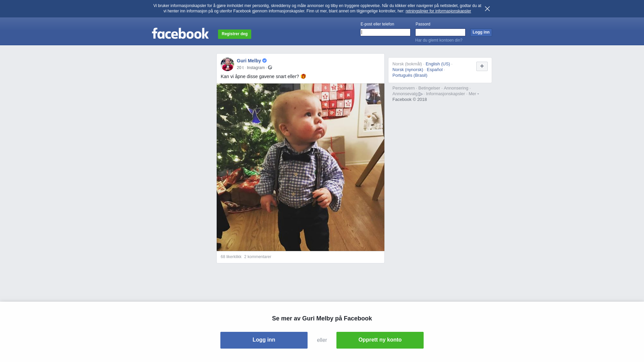Select Norsk (nynorsk) language
The width and height of the screenshot is (644, 362).
tap(408, 70)
